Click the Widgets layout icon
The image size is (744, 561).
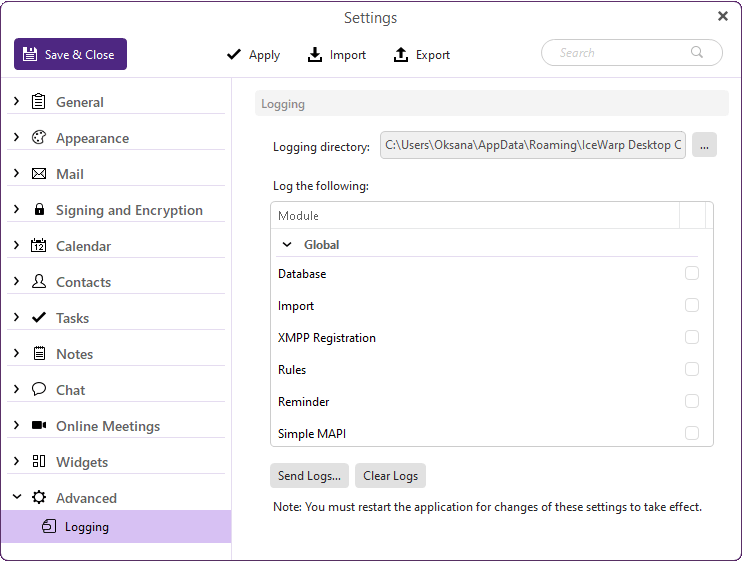(38, 461)
